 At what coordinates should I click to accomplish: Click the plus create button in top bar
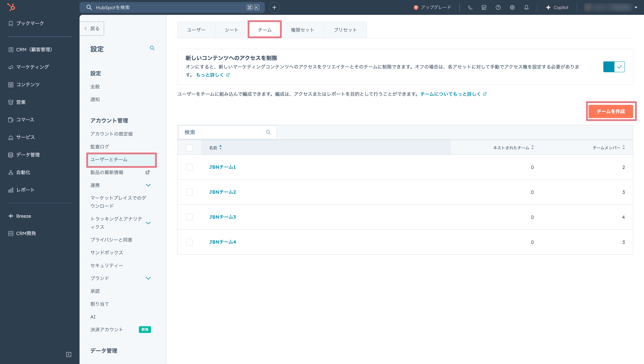(x=274, y=7)
